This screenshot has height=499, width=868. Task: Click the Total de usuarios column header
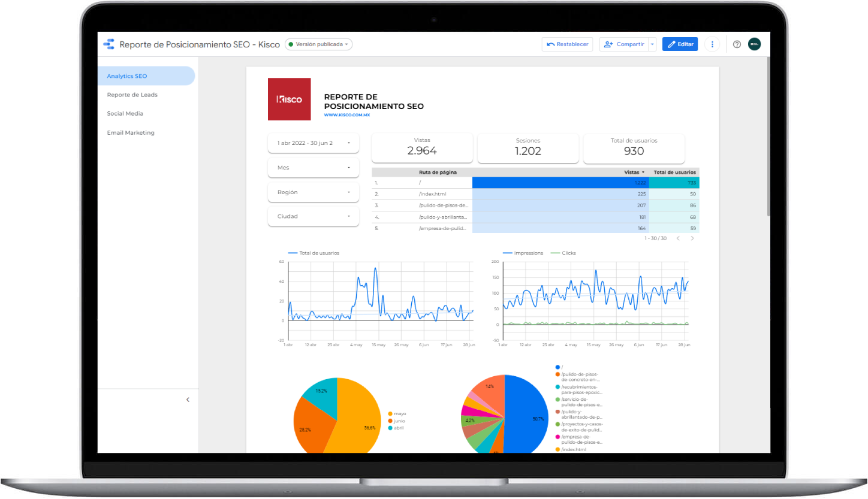pos(674,172)
